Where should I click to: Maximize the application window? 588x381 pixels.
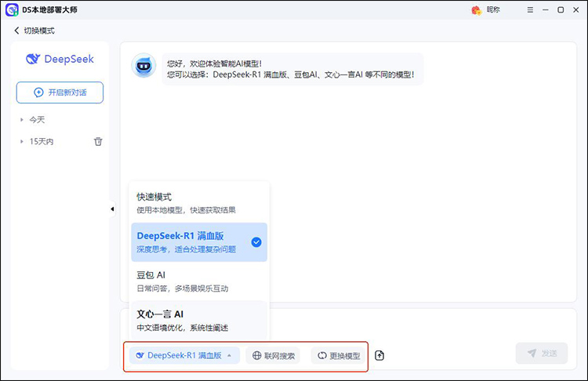[561, 9]
